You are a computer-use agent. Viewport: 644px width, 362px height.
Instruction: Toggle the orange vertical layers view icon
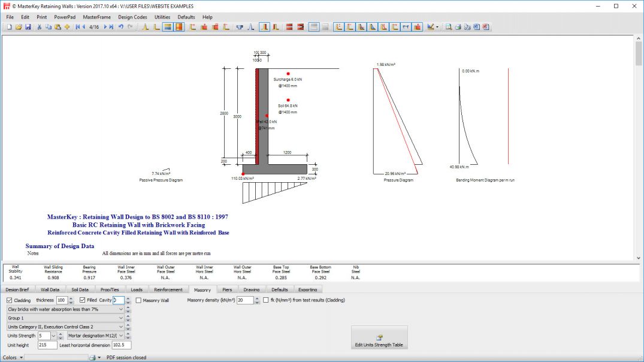pos(179,27)
